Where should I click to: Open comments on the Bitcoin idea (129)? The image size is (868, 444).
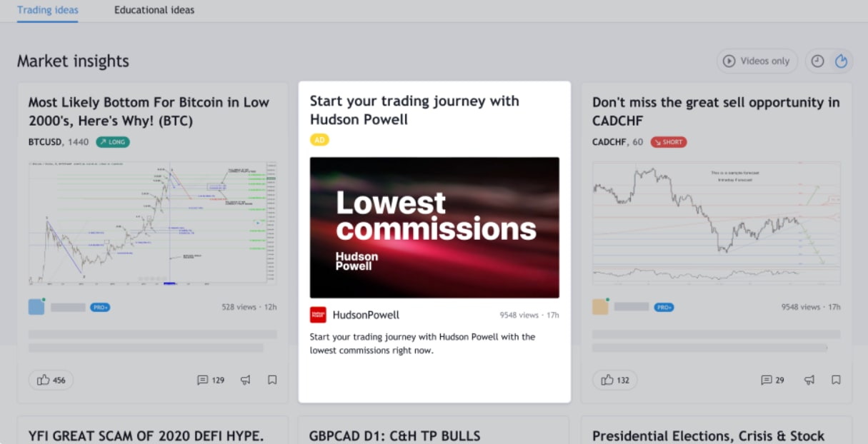(211, 380)
